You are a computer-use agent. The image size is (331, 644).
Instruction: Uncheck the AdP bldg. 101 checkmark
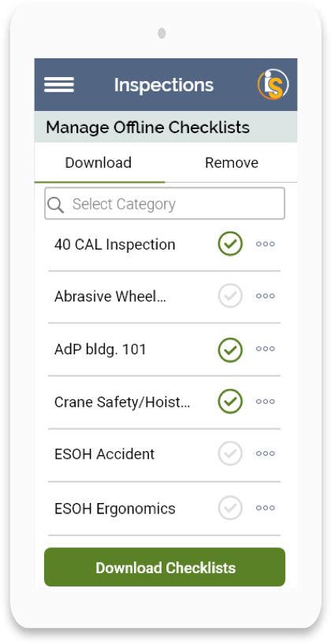[x=230, y=350]
